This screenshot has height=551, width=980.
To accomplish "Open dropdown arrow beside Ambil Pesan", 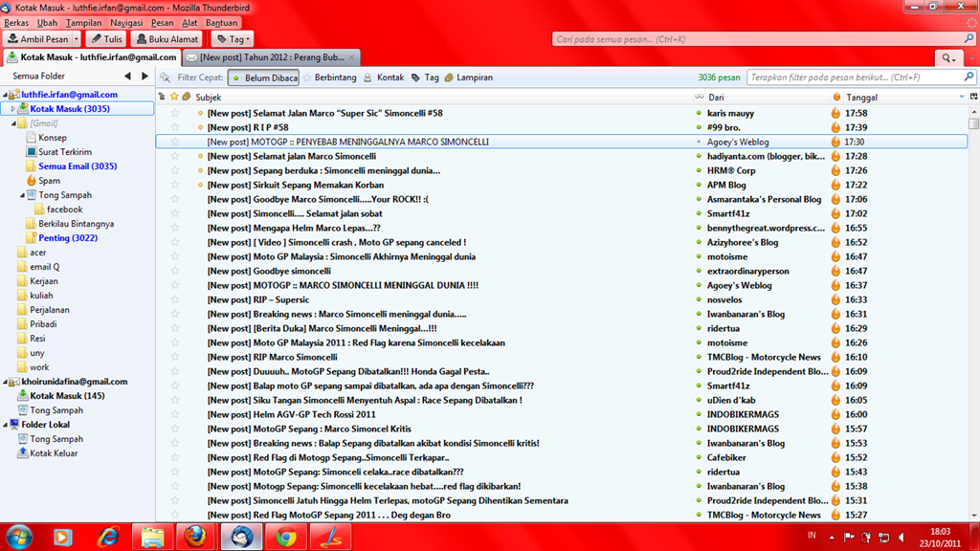I will point(75,39).
